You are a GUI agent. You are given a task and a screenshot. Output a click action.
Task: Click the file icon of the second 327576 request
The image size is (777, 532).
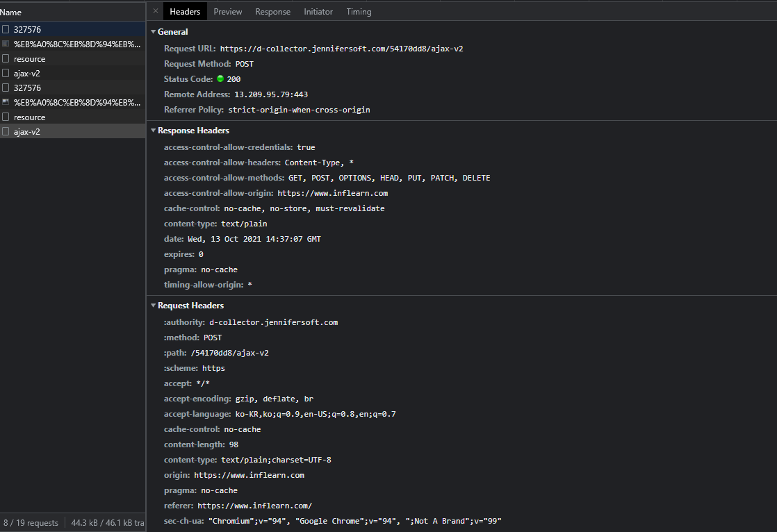click(x=6, y=88)
